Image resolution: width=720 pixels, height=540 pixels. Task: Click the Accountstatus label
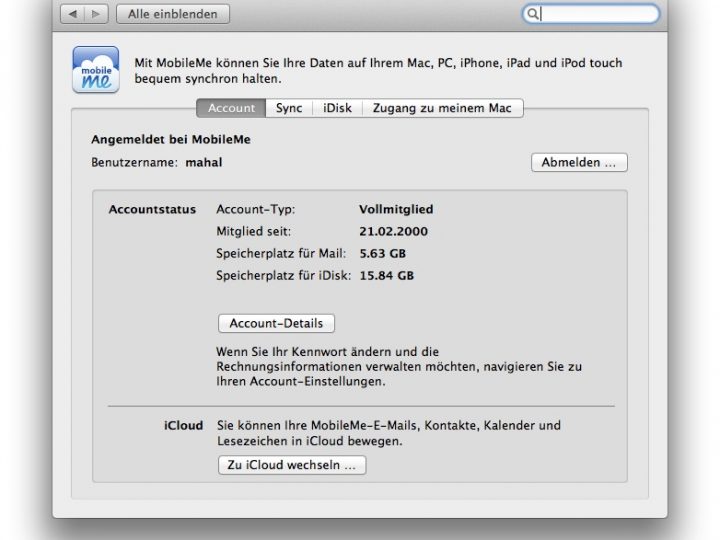click(x=152, y=209)
